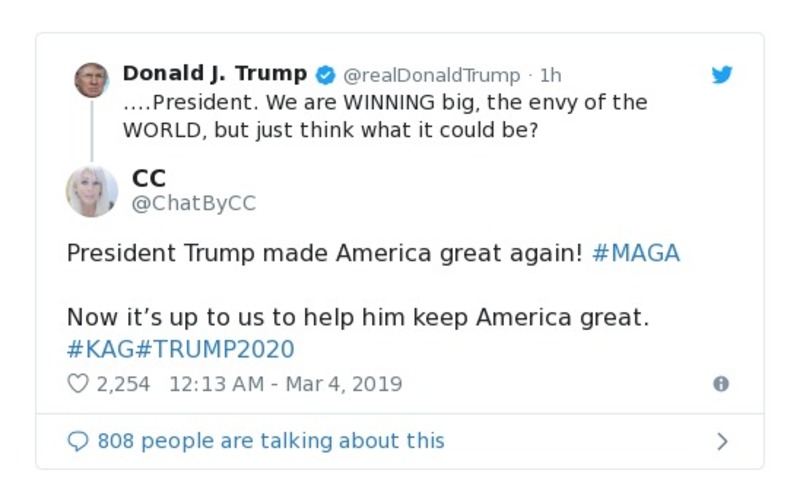Open the #MAGA hashtag

pos(636,253)
